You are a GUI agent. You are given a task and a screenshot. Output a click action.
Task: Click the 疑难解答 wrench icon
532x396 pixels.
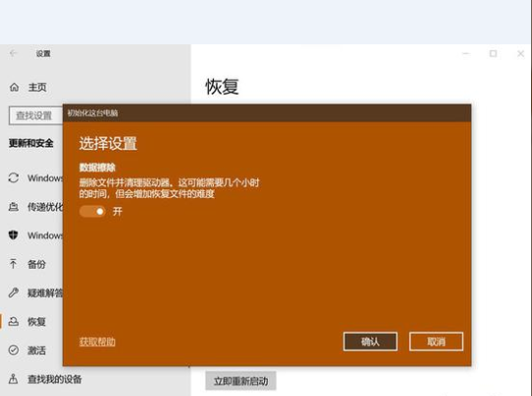click(x=13, y=293)
